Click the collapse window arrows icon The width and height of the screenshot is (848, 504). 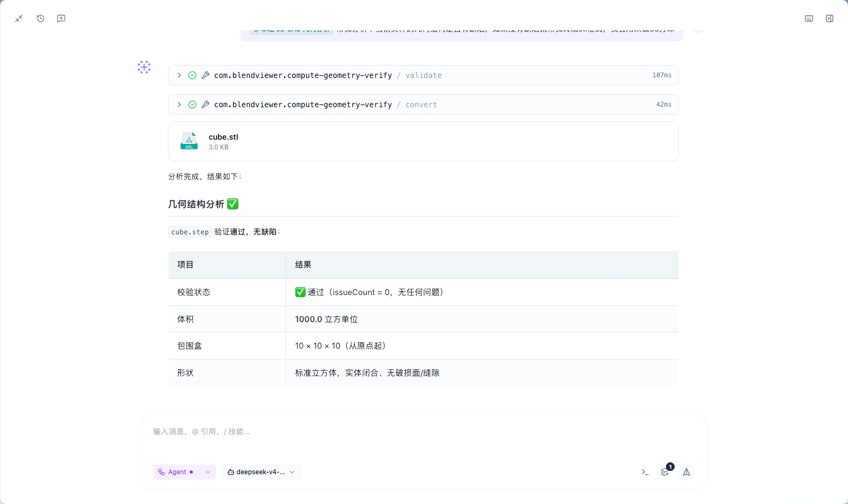(19, 18)
